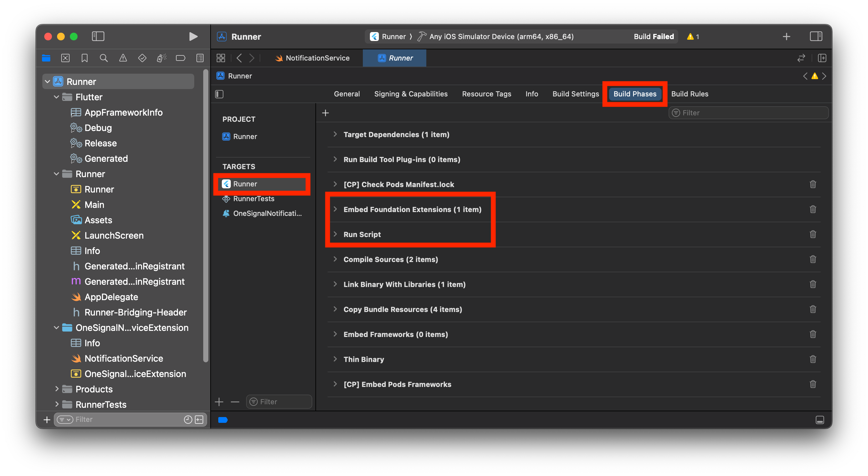
Task: Delete the Compile Sources phase
Action: (813, 259)
